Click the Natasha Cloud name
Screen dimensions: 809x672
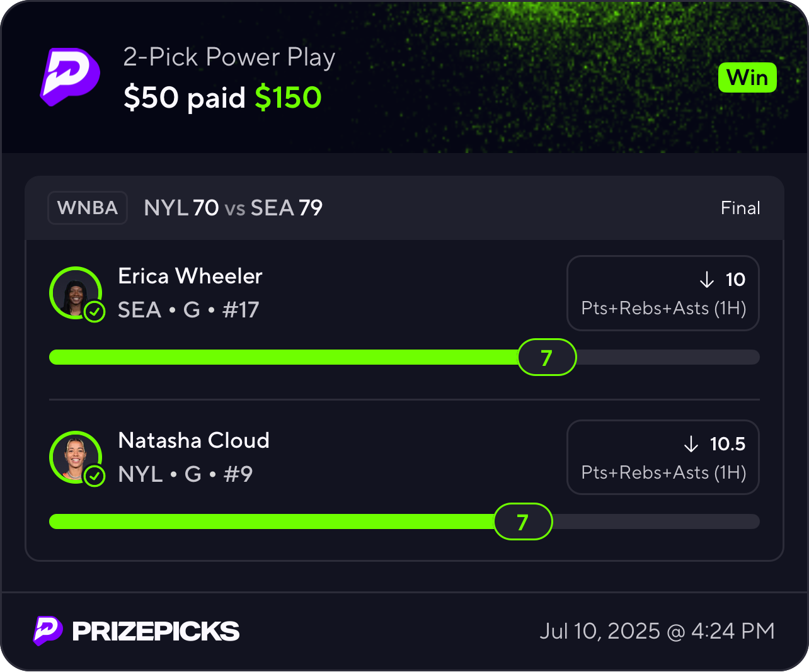[194, 440]
